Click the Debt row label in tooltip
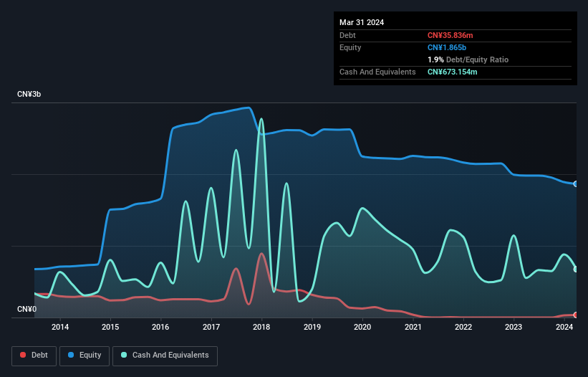The image size is (588, 377). 347,35
